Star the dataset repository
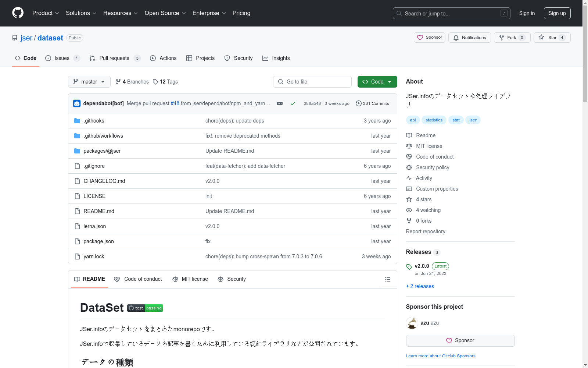Image resolution: width=588 pixels, height=368 pixels. coord(552,38)
